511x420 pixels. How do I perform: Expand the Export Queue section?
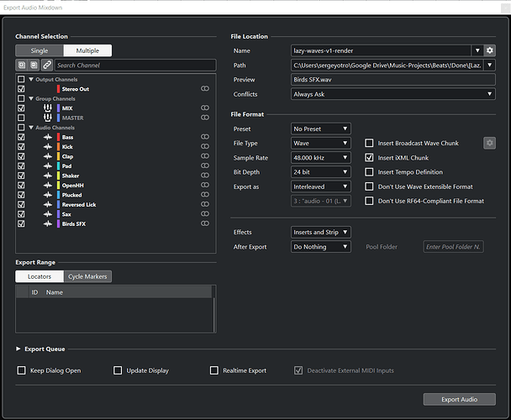coord(18,349)
